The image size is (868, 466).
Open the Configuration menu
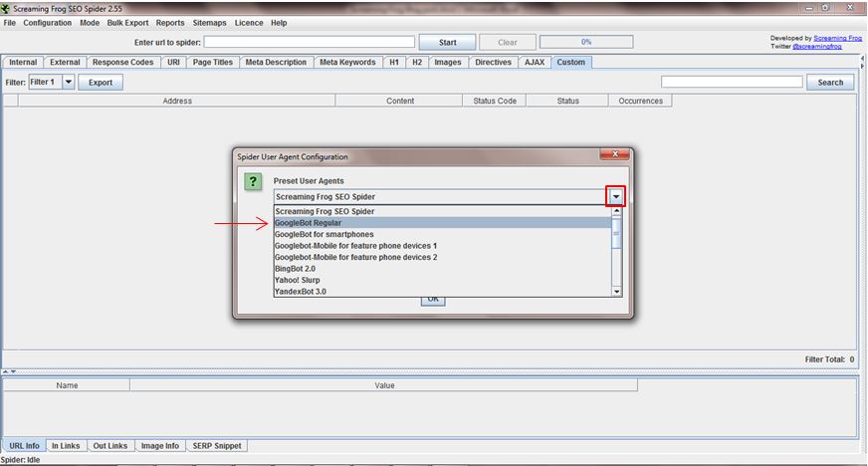[47, 23]
